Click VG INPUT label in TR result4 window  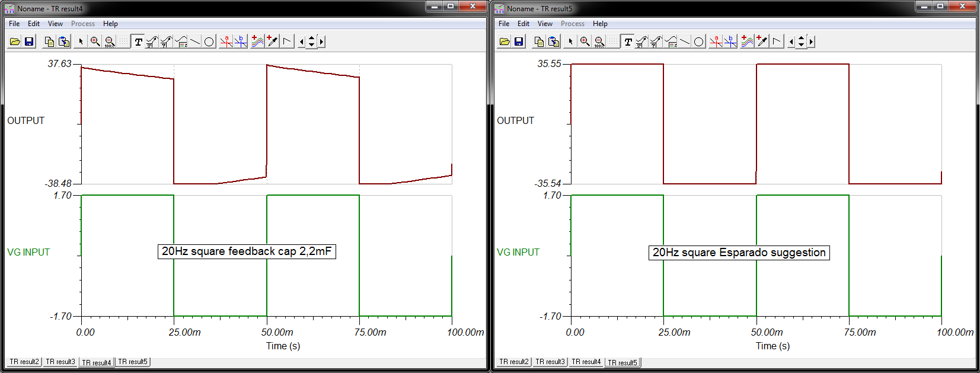pyautogui.click(x=28, y=252)
